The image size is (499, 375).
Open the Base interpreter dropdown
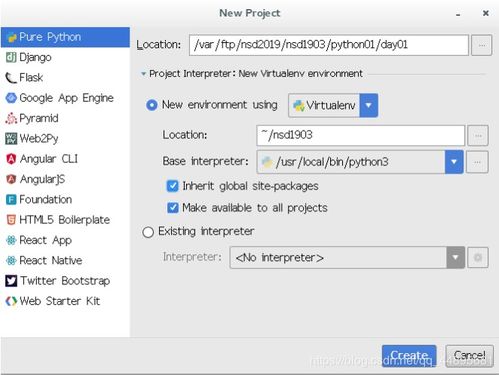454,162
